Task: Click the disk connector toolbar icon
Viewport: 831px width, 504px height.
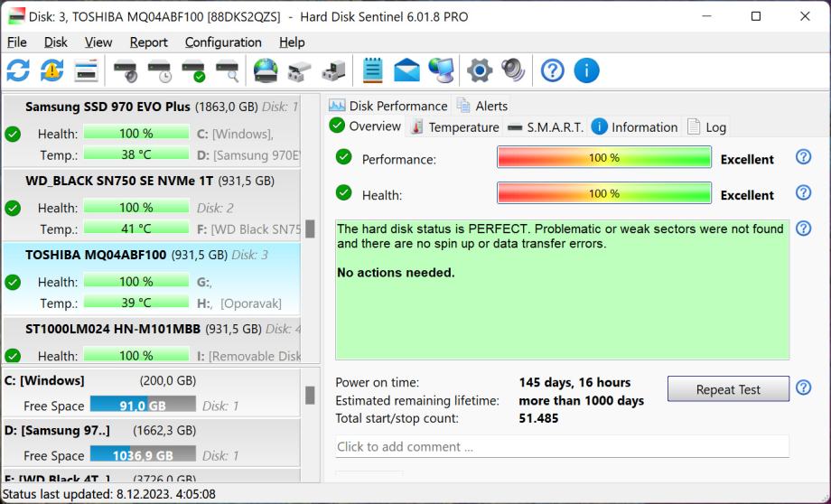Action: point(333,71)
